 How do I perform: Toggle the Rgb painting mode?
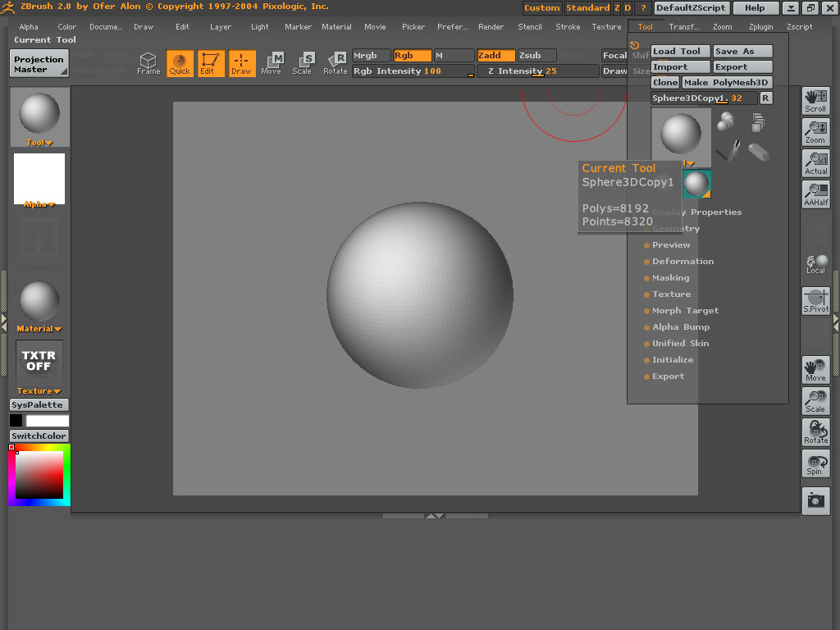tap(412, 56)
